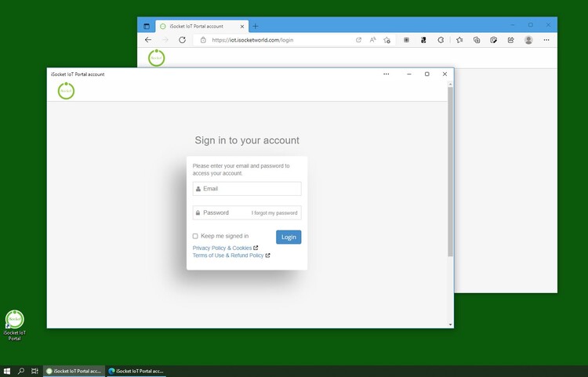Open Windows taskbar search
Screen dimensions: 588x377
(21, 371)
